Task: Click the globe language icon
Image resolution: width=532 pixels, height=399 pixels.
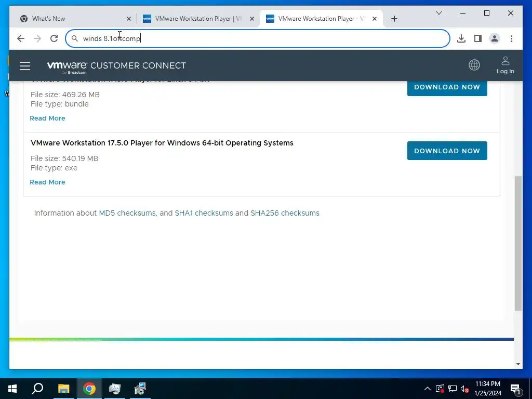Action: (x=474, y=65)
